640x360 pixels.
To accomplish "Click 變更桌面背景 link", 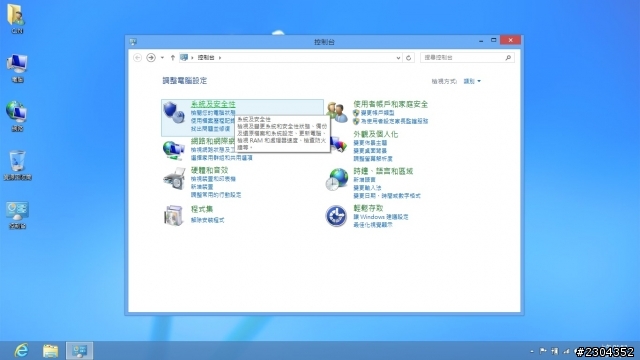I will [x=370, y=151].
